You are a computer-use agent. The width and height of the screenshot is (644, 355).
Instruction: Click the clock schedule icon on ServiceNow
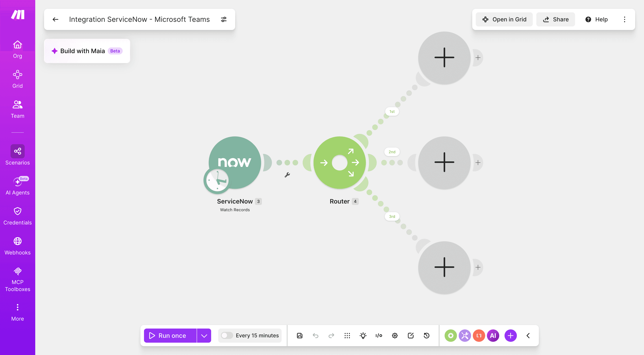[217, 181]
